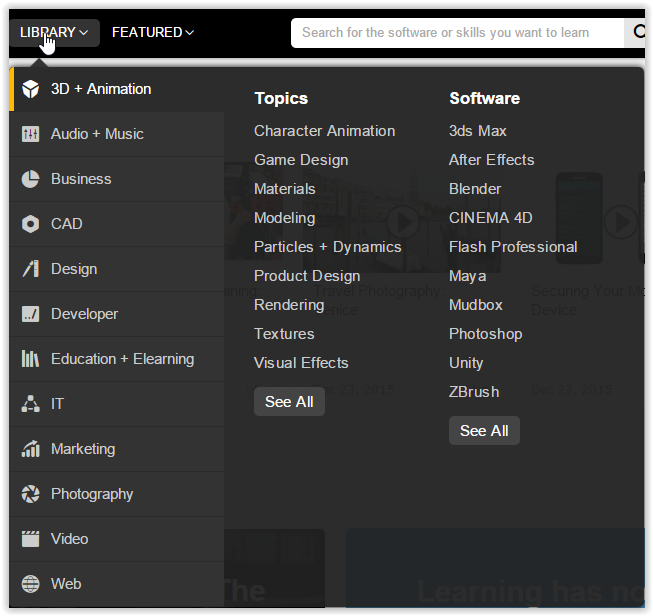Select the IT category
This screenshot has width=653, height=616.
coord(117,404)
